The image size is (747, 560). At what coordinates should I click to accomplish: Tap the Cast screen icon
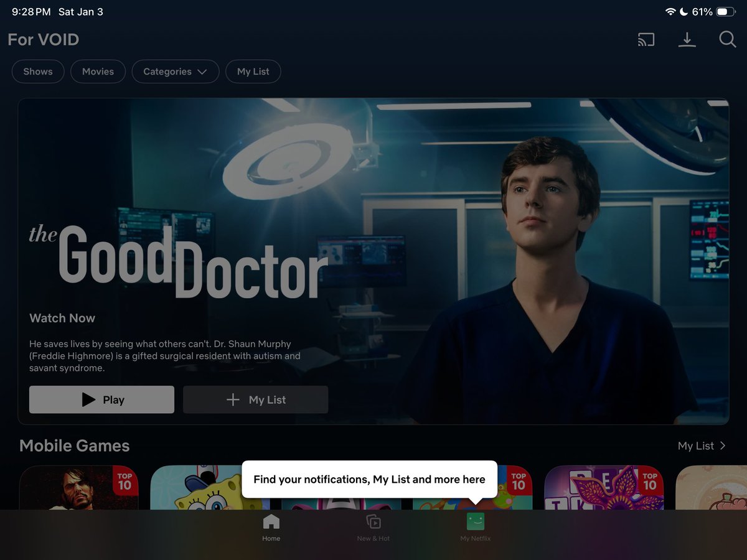click(x=646, y=40)
